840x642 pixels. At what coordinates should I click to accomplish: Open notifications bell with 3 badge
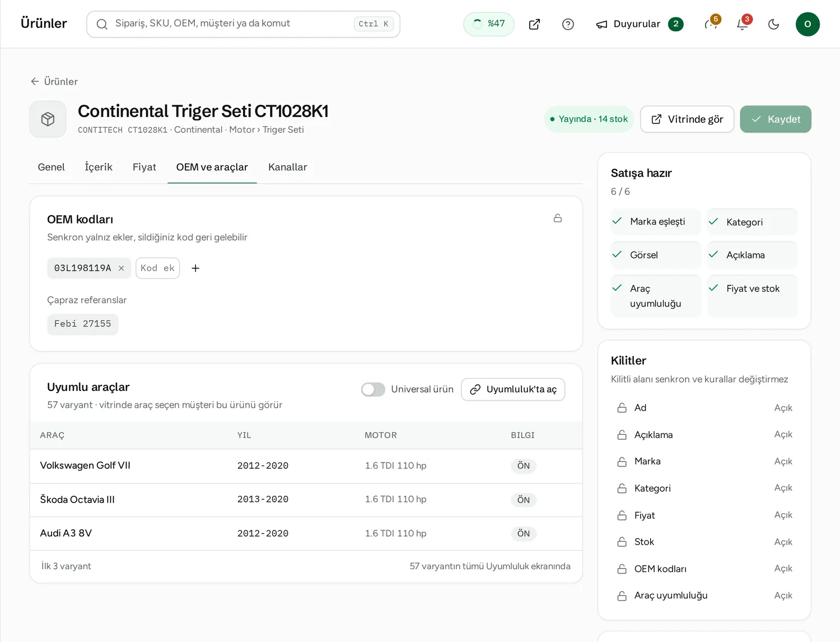tap(743, 24)
